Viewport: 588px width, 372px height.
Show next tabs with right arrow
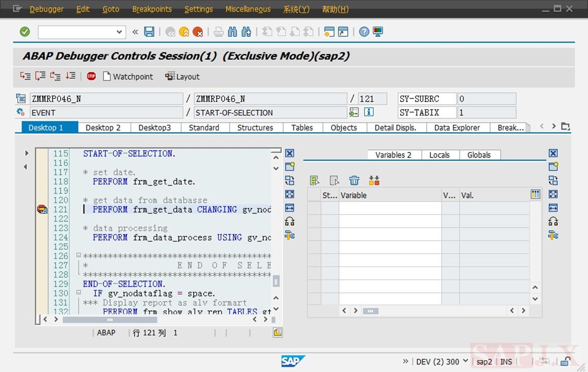point(554,126)
